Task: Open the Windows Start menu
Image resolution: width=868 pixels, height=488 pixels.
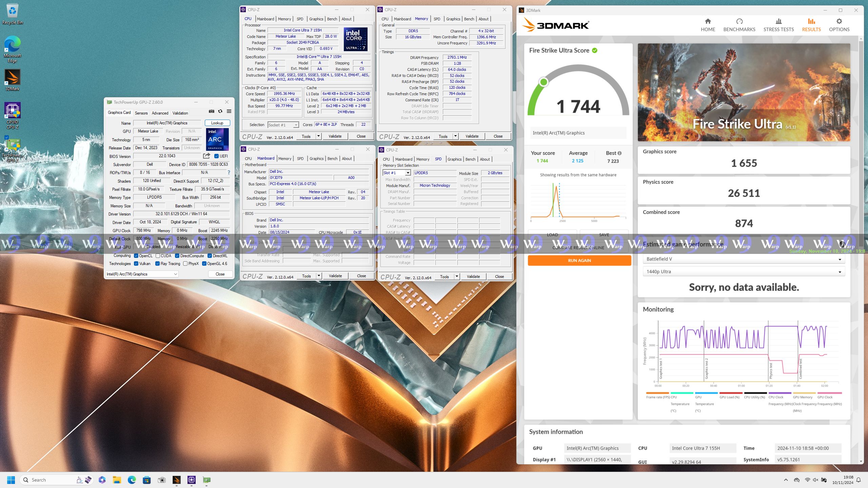Action: pos(11,480)
